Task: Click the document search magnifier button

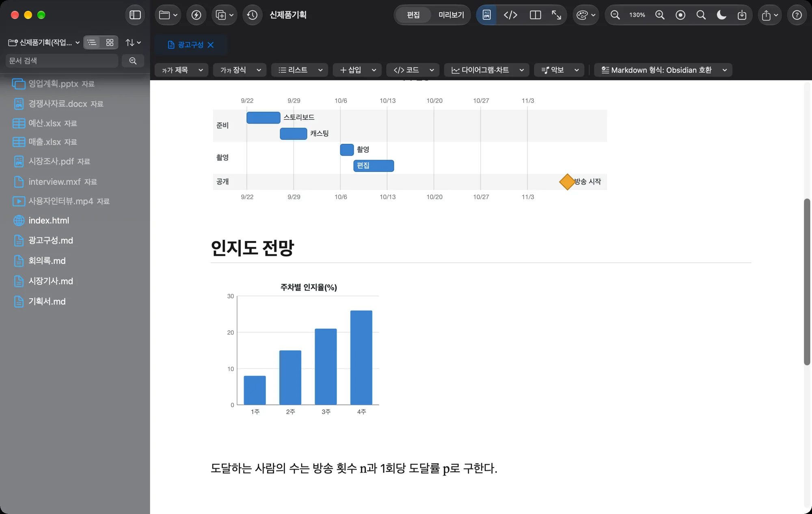Action: (133, 61)
